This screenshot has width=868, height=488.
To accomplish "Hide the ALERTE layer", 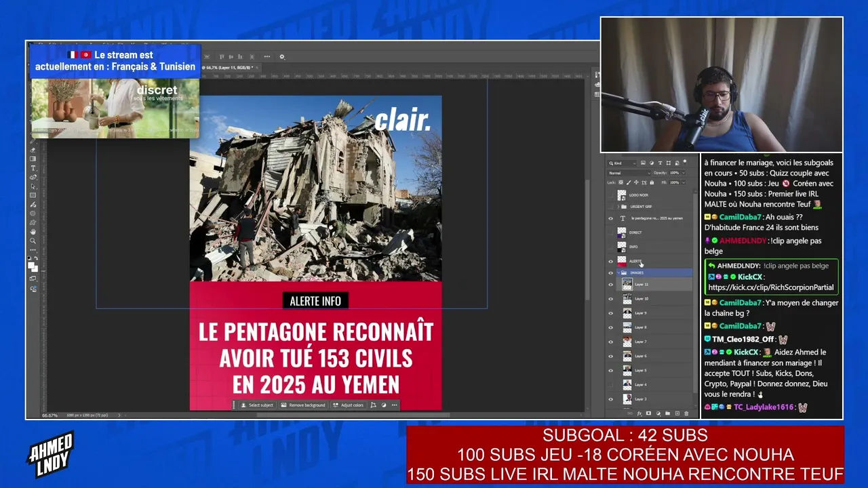I will pyautogui.click(x=610, y=261).
